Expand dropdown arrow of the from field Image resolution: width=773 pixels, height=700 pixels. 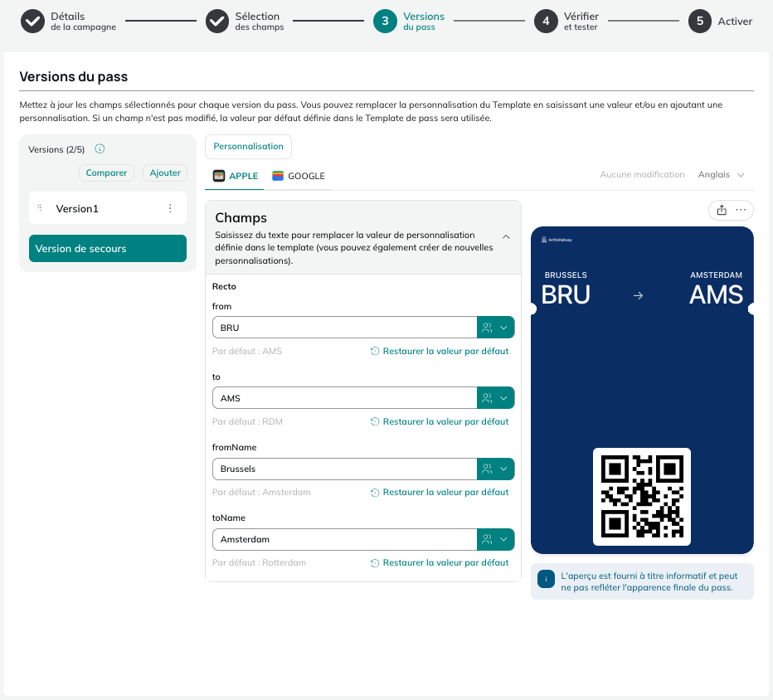503,328
